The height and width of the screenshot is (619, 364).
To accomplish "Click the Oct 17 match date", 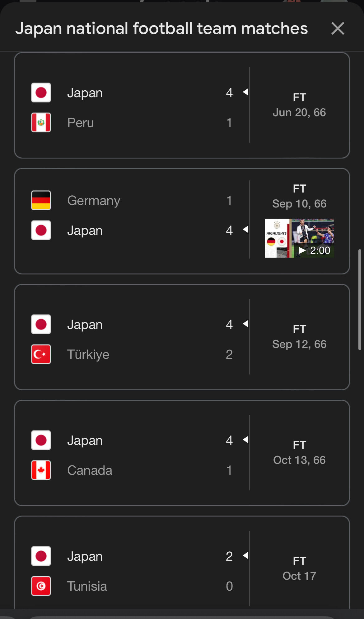I will pos(299,576).
